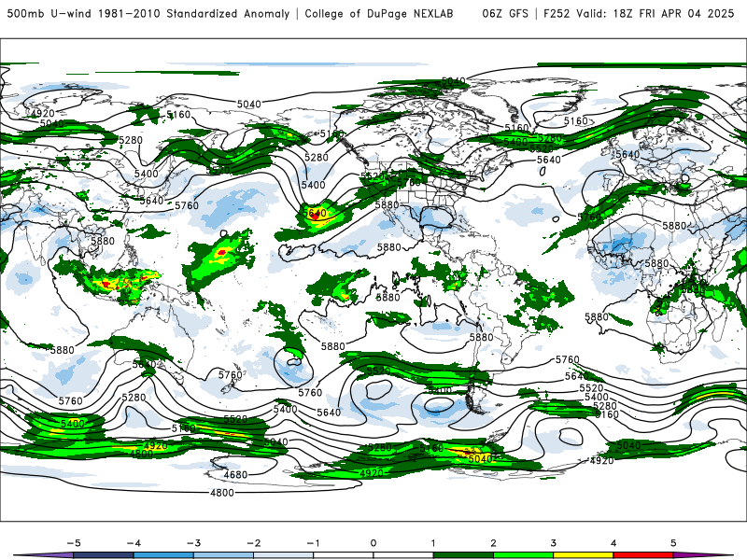Click the pale blue -2 to -1 colorbar segment
The width and height of the screenshot is (747, 560).
[x=284, y=555]
